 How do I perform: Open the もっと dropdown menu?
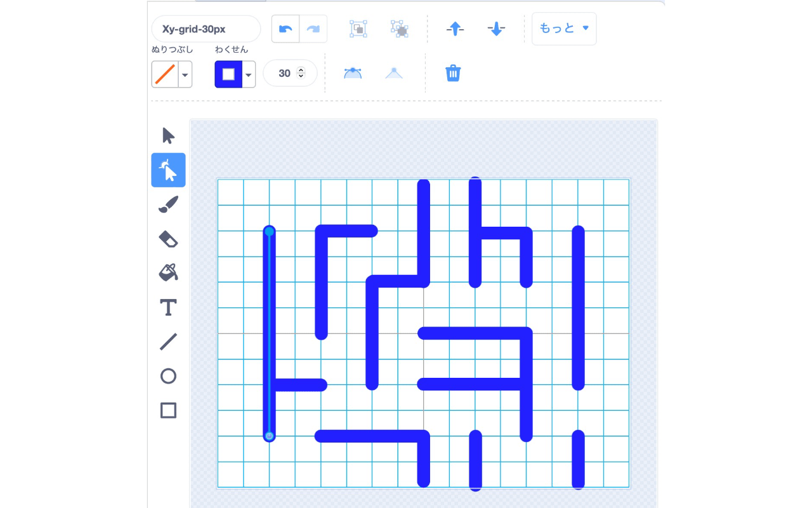(x=564, y=29)
